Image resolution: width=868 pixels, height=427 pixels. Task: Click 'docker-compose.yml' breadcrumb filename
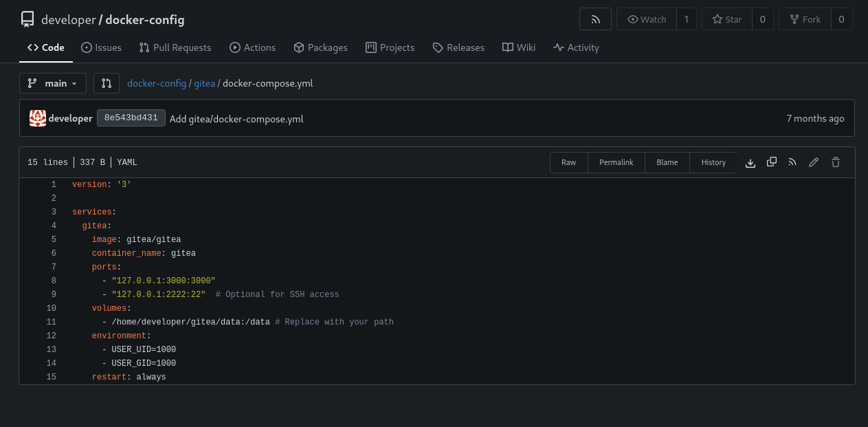(x=268, y=83)
